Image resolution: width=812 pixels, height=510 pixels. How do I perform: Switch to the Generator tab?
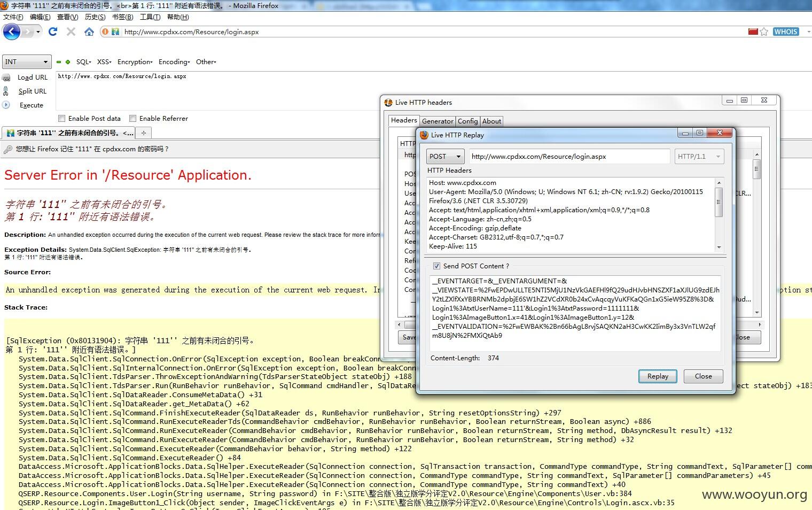(438, 121)
